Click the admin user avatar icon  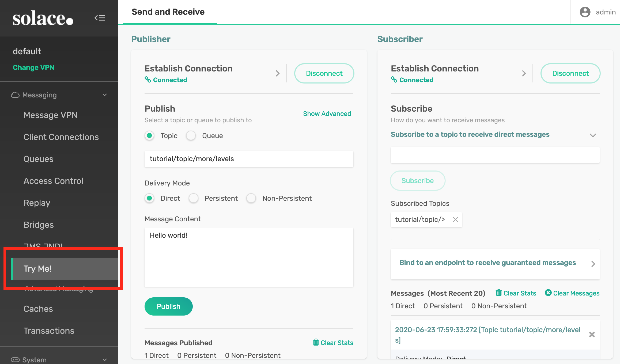[x=585, y=12]
